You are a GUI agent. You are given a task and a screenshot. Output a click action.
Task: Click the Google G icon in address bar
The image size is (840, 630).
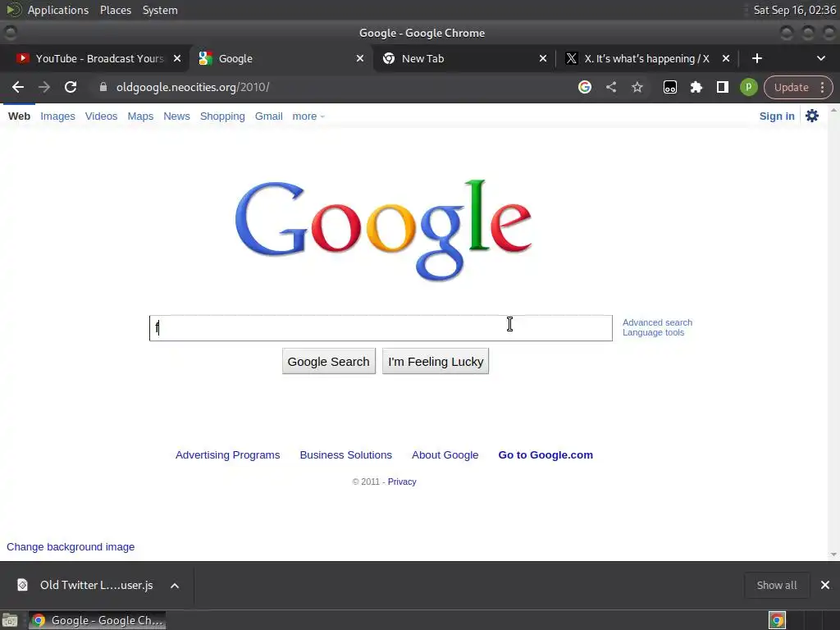[584, 87]
